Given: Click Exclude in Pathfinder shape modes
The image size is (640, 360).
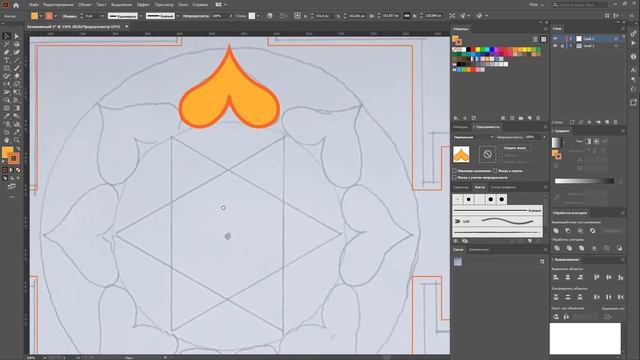Looking at the screenshot, I should tap(593, 231).
